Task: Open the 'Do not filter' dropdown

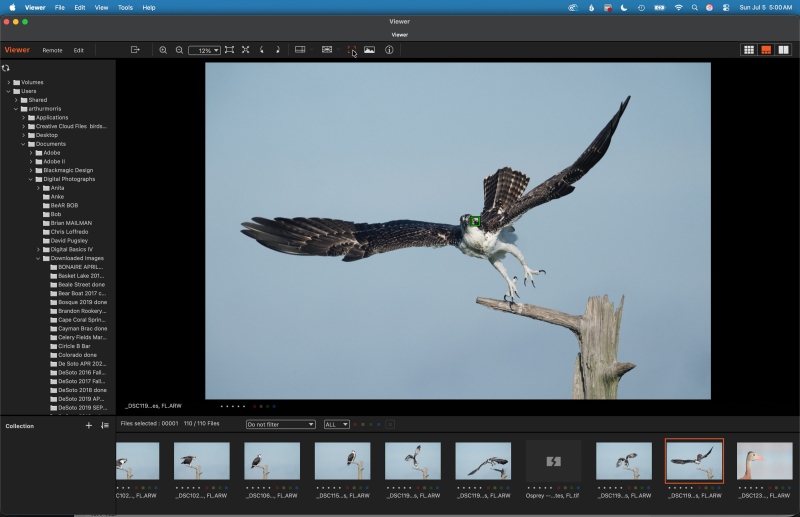Action: (281, 425)
